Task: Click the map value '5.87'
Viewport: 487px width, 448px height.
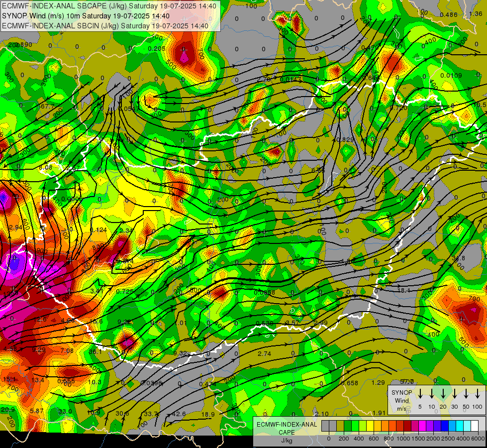Action: click(x=37, y=411)
